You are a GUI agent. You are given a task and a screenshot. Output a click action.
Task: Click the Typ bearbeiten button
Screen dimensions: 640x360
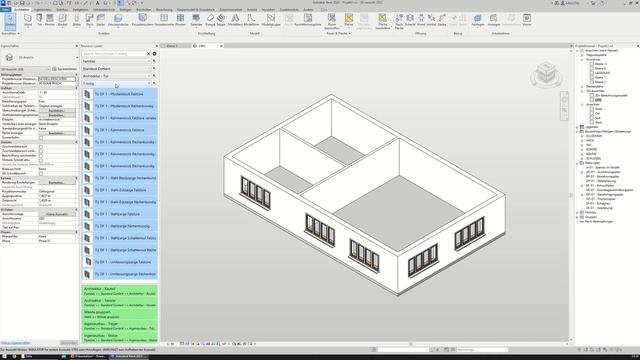pyautogui.click(x=65, y=69)
